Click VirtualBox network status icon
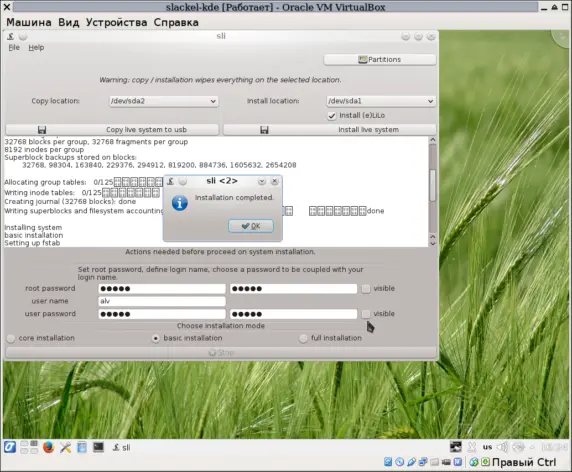Screen dimensions: 572x472 click(x=423, y=462)
